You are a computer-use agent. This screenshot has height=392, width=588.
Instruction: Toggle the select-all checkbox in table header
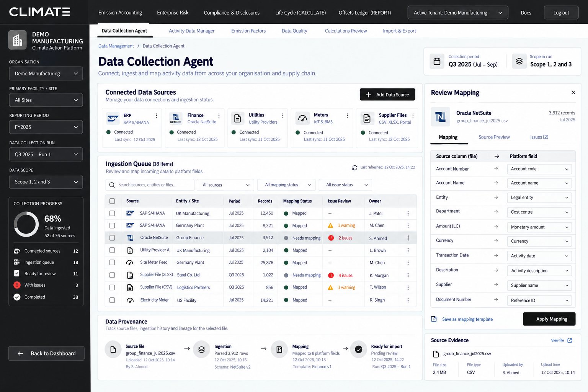tap(112, 201)
